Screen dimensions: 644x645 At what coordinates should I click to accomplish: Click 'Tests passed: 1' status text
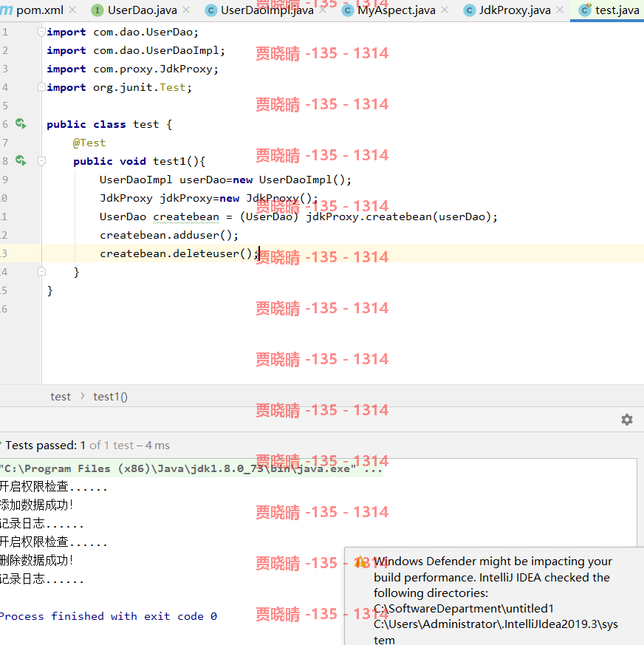[x=45, y=445]
